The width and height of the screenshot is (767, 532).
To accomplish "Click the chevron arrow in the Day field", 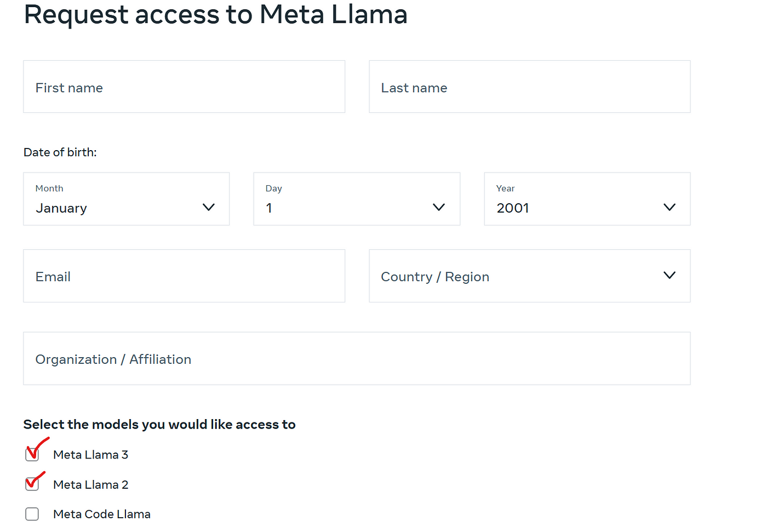I will tap(439, 207).
